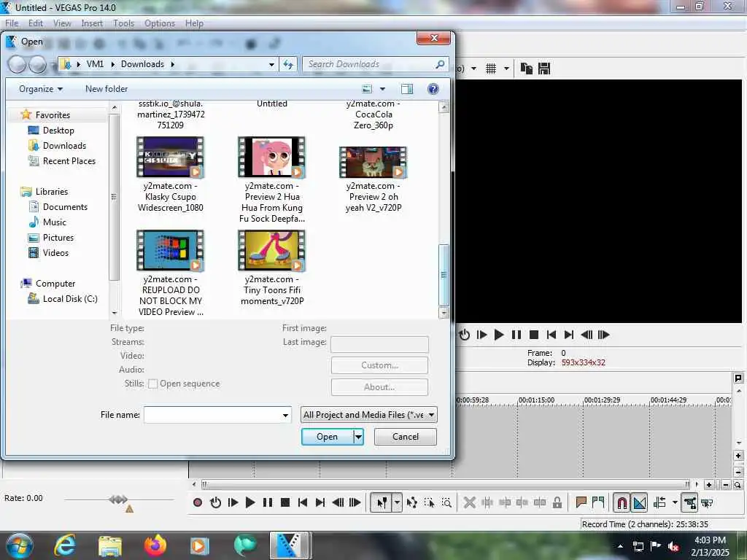
Task: Toggle Ignore Event Grouping icon
Action: [707, 502]
